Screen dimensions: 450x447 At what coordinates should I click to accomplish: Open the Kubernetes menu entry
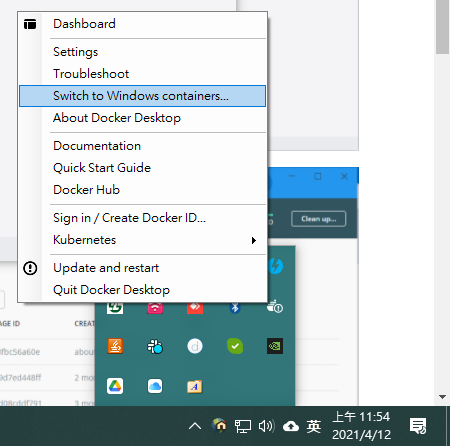[x=142, y=240]
